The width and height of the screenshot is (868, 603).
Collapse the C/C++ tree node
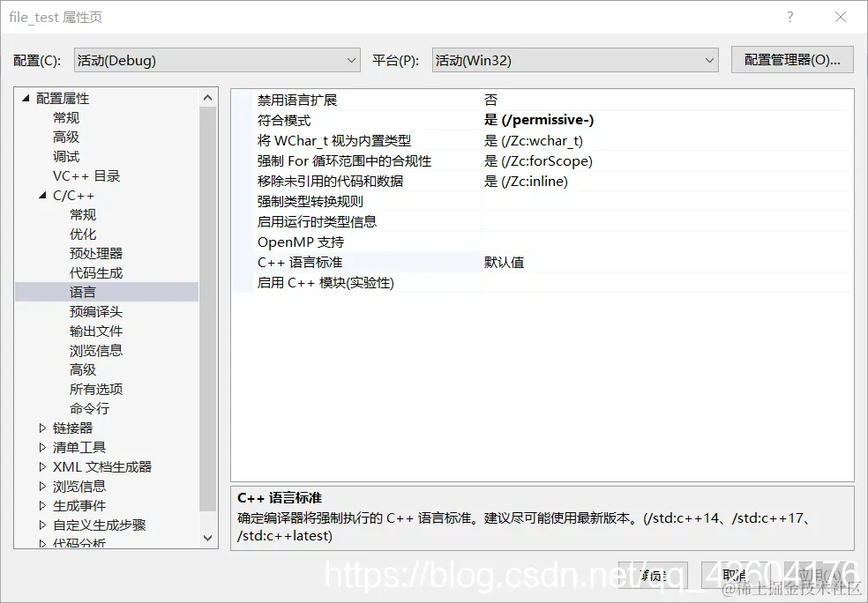(42, 196)
